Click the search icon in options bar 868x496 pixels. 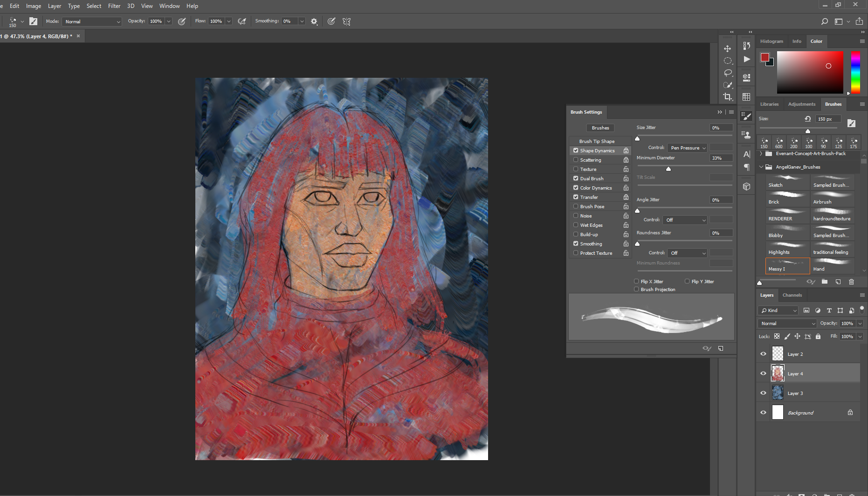824,21
